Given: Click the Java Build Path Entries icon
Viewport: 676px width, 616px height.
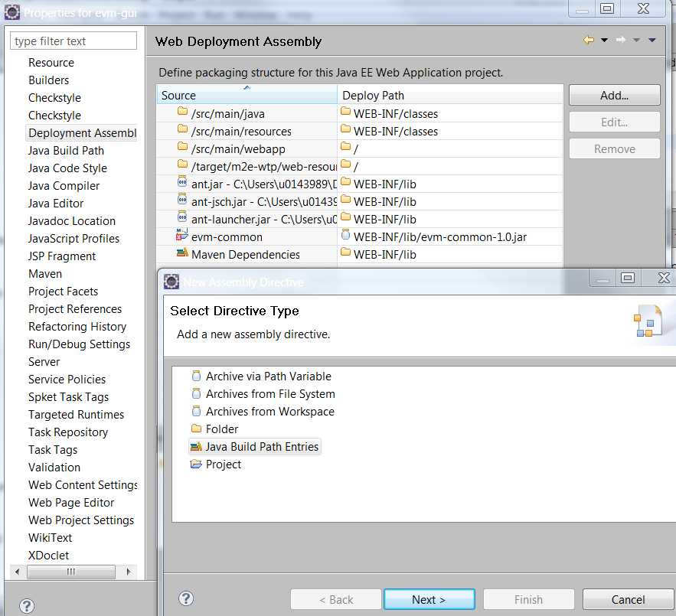Looking at the screenshot, I should click(196, 447).
